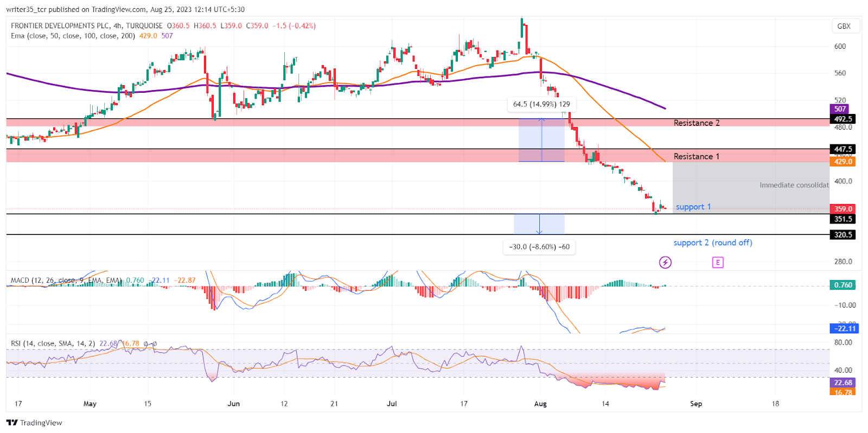
Task: Click the support 1 label
Action: click(x=693, y=207)
